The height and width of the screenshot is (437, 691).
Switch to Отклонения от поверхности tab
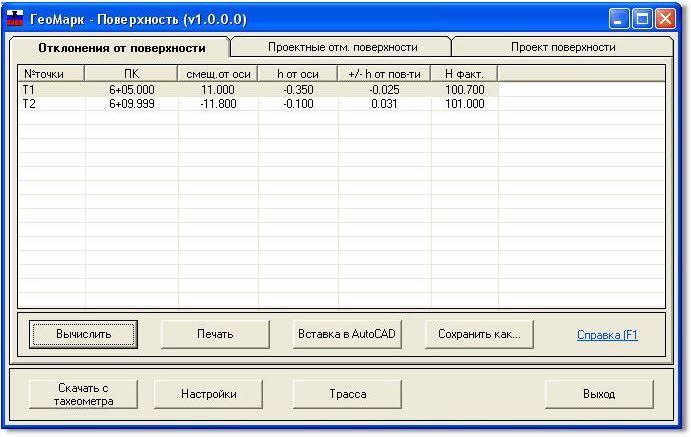pos(120,48)
